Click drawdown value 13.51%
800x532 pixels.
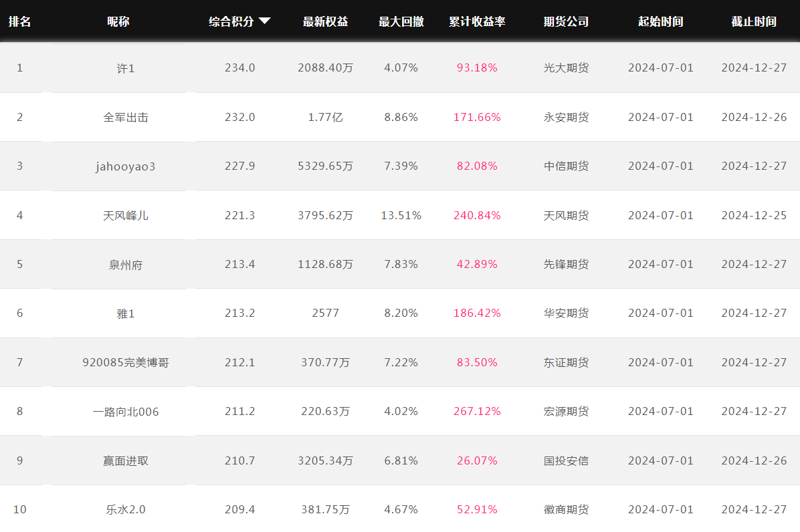401,216
